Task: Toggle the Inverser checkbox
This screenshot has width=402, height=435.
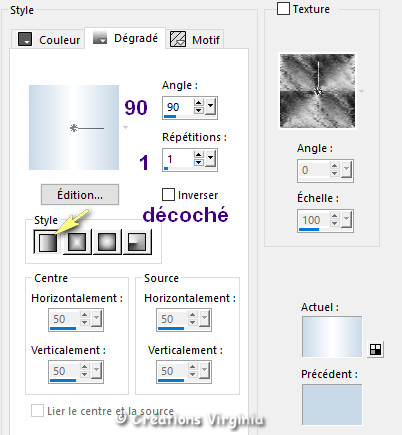Action: tap(168, 195)
